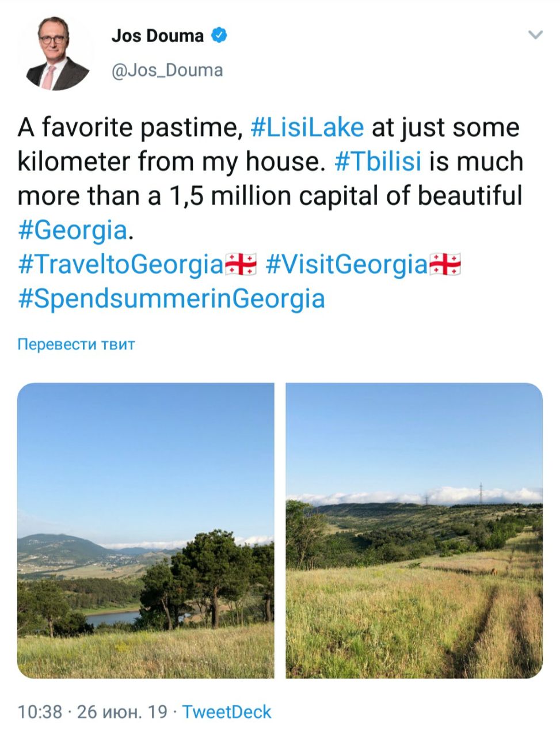Click the Georgian flag after #VisitGeorgia
Viewport: 560px width, 737px height.
[445, 264]
